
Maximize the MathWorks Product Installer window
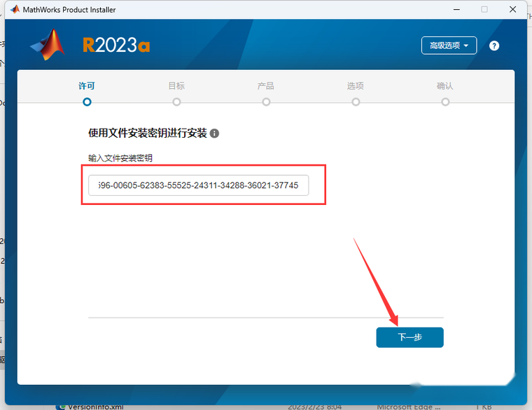(x=484, y=10)
